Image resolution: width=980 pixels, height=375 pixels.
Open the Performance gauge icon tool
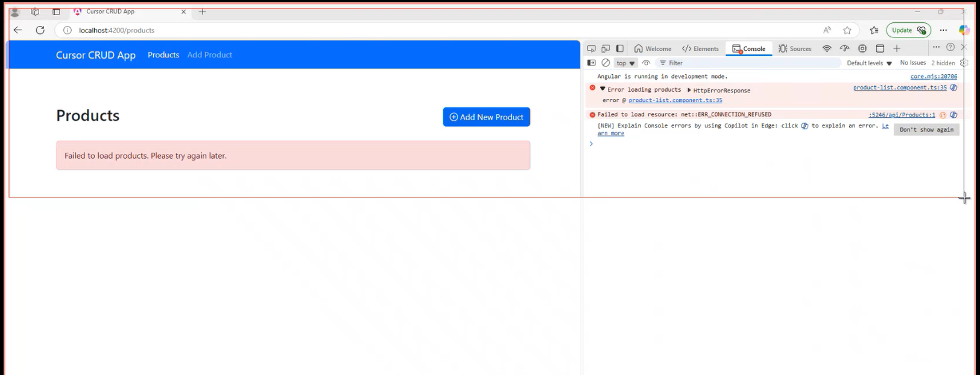[x=844, y=48]
